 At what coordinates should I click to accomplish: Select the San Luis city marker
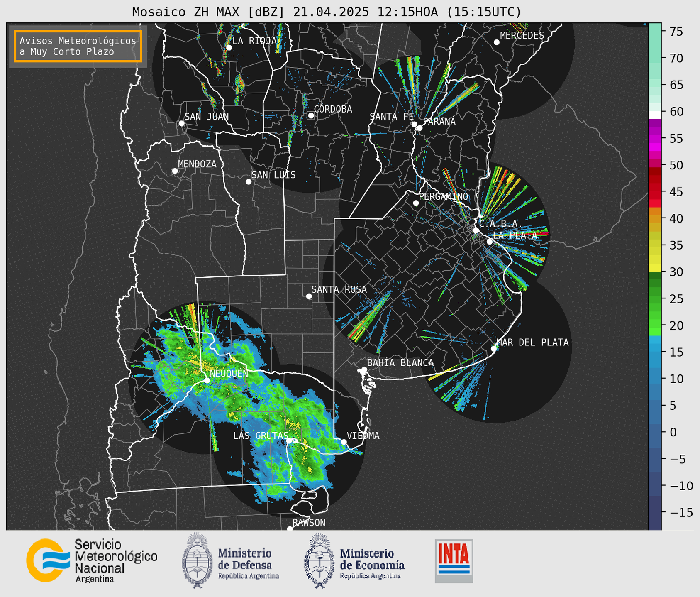click(x=249, y=182)
